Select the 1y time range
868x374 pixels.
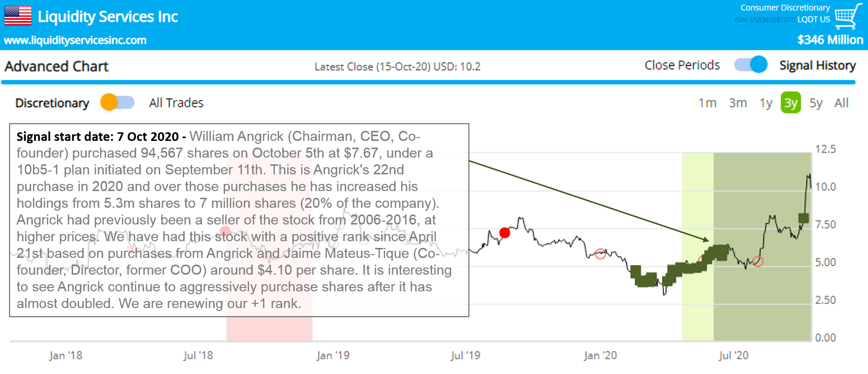coord(766,103)
